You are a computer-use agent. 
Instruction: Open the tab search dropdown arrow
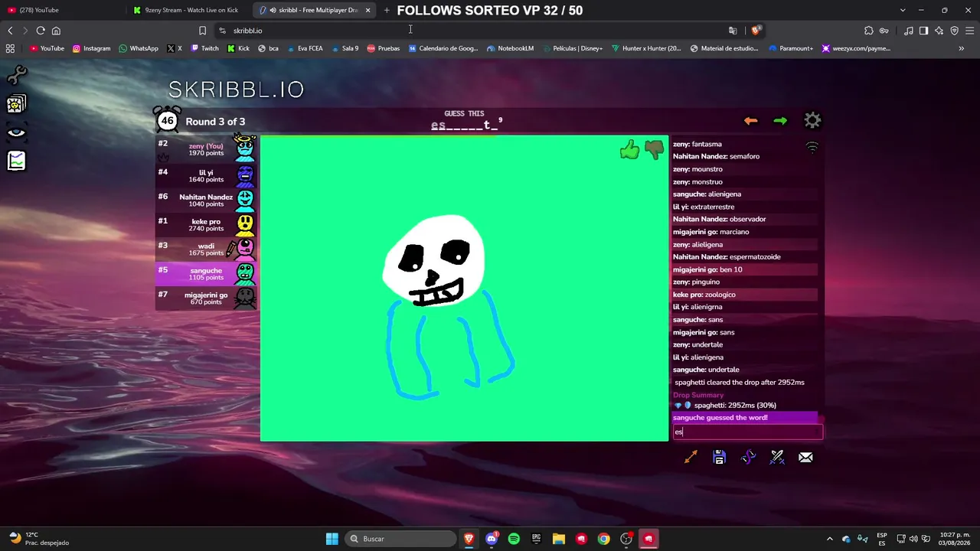903,10
